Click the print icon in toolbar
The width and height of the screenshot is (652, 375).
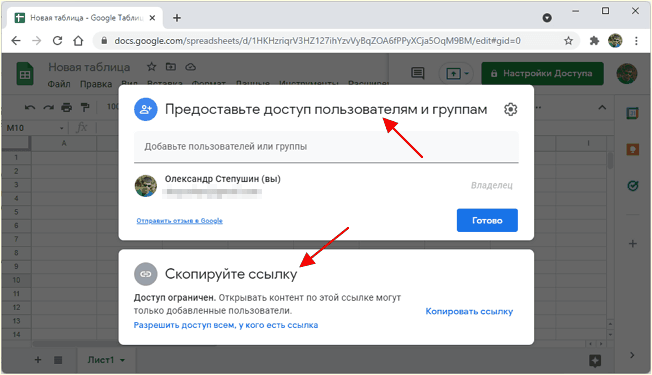pyautogui.click(x=67, y=107)
